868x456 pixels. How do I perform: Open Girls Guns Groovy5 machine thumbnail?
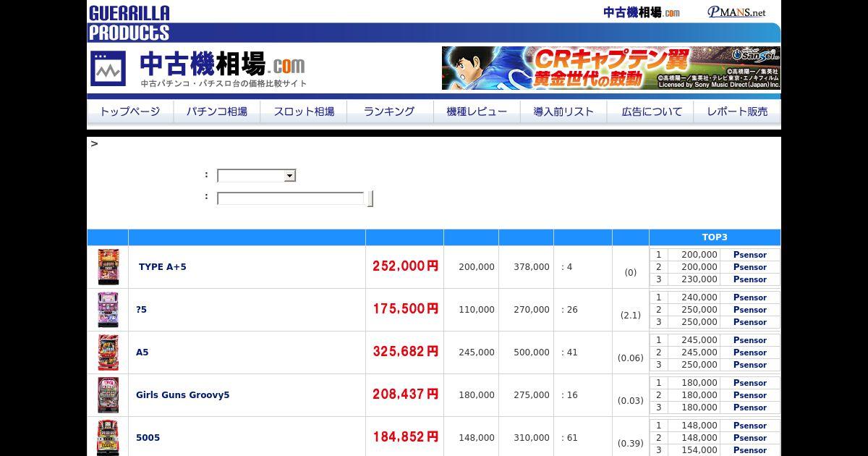(109, 395)
